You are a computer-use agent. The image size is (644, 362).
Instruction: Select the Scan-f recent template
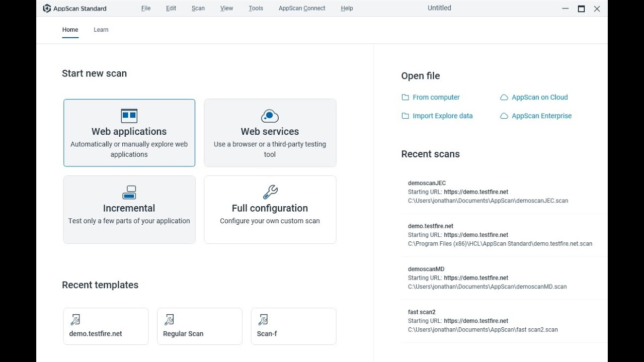pyautogui.click(x=294, y=326)
